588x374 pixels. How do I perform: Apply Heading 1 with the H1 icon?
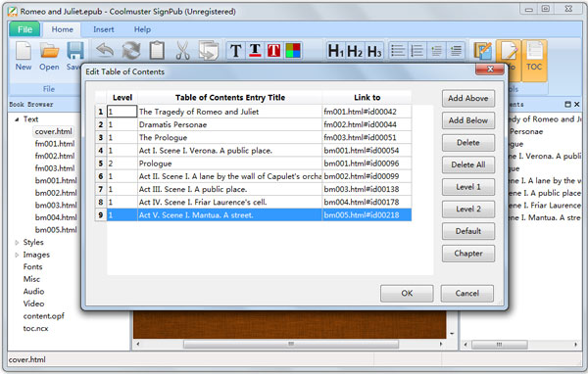tap(335, 51)
